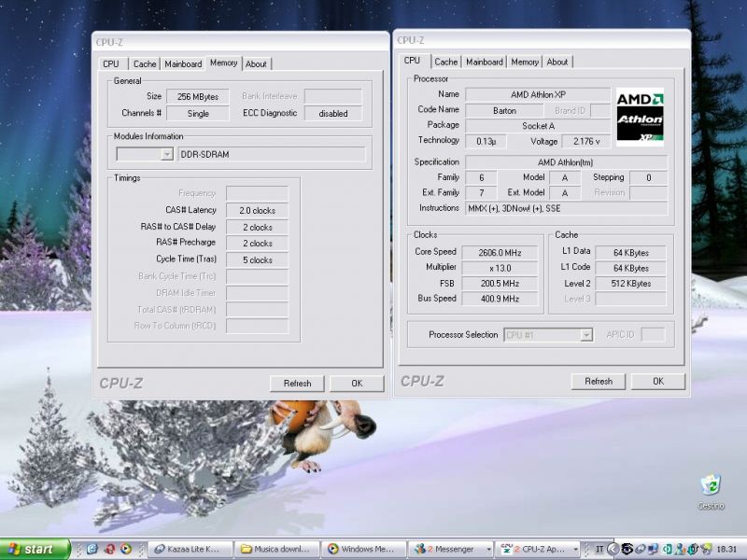747x560 pixels.
Task: Click the Core Speed value 2606.0 MHz
Action: pyautogui.click(x=500, y=252)
